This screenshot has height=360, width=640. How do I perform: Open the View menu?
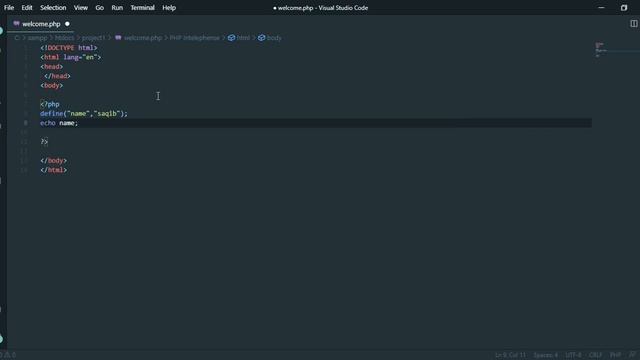(80, 8)
